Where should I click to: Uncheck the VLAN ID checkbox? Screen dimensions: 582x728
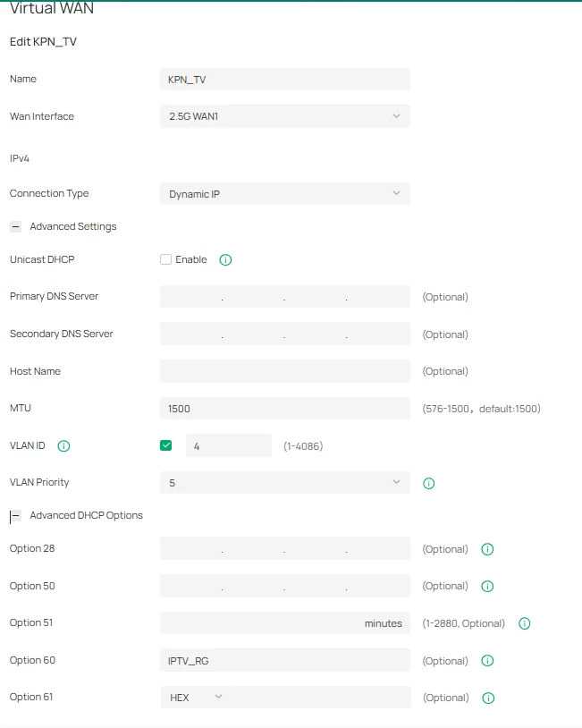[165, 445]
